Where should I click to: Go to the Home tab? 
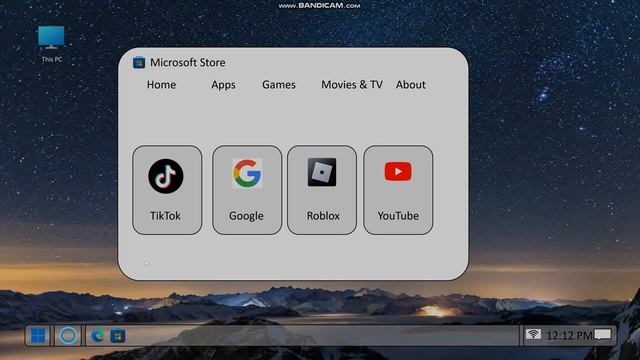(x=161, y=84)
